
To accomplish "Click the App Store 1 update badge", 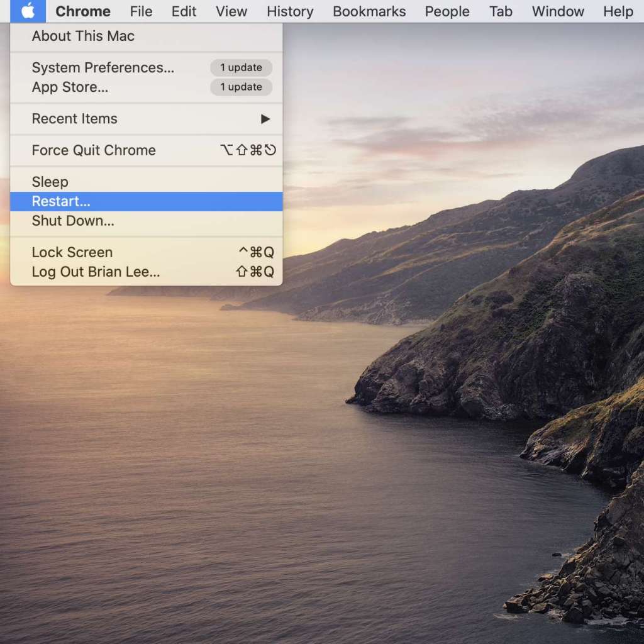I will point(241,87).
